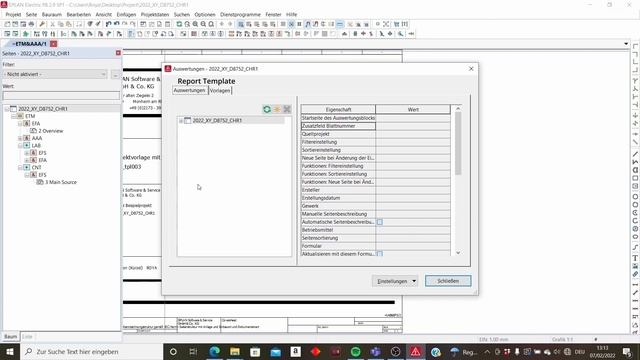Viewport: 640px width, 360px height.
Task: Switch to the Vorlagen tab
Action: tap(220, 91)
